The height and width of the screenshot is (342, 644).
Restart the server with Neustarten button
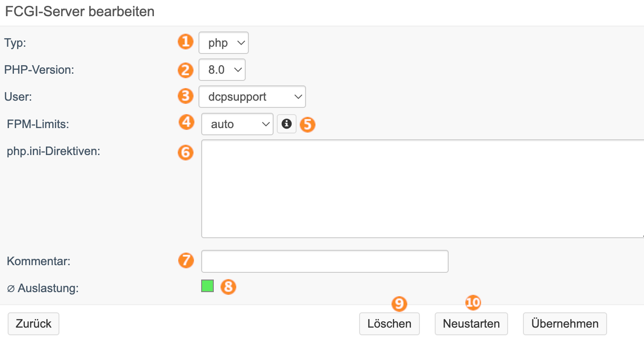pyautogui.click(x=471, y=324)
